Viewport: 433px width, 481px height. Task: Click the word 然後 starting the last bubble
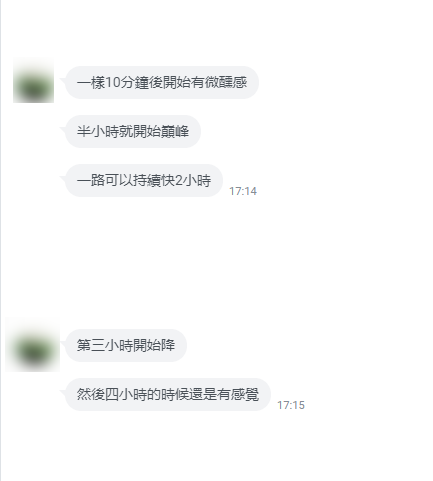coord(91,394)
